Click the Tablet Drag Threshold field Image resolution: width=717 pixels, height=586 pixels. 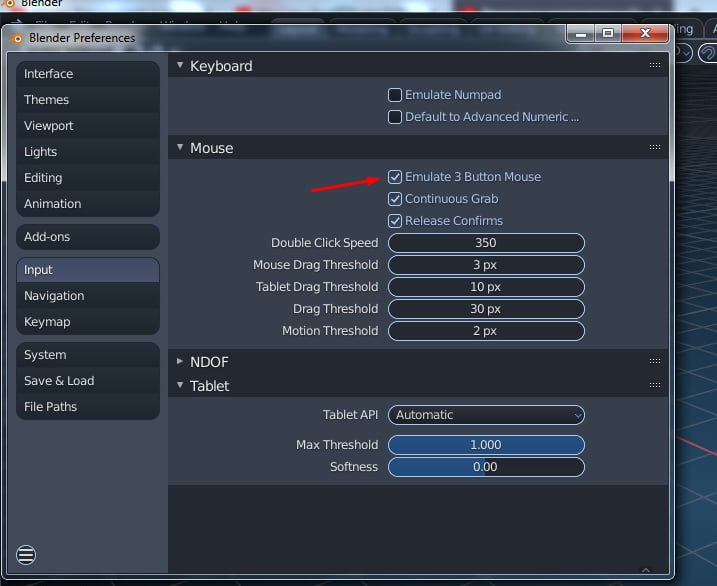pyautogui.click(x=486, y=287)
